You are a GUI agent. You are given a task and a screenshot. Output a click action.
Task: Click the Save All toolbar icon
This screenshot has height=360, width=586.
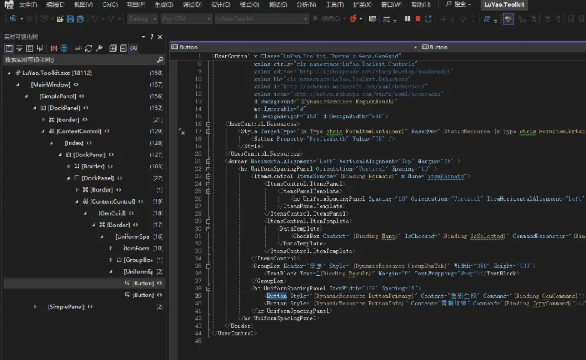(x=80, y=19)
